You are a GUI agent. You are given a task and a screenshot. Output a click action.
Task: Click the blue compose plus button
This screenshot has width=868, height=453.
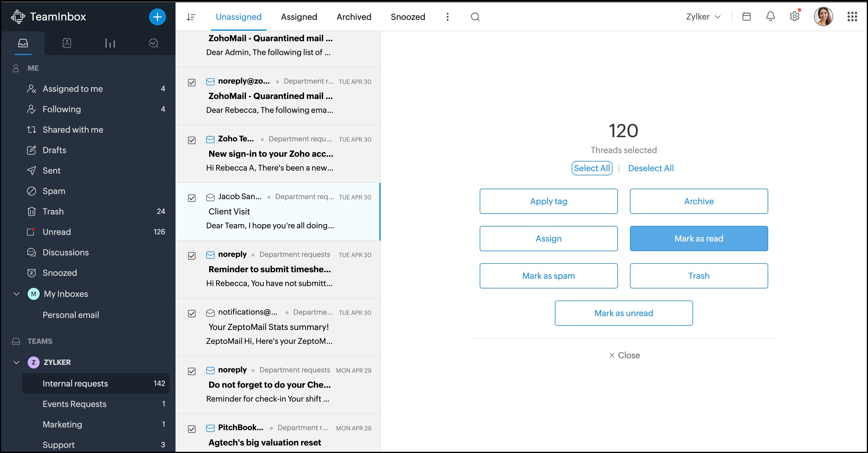click(x=157, y=17)
